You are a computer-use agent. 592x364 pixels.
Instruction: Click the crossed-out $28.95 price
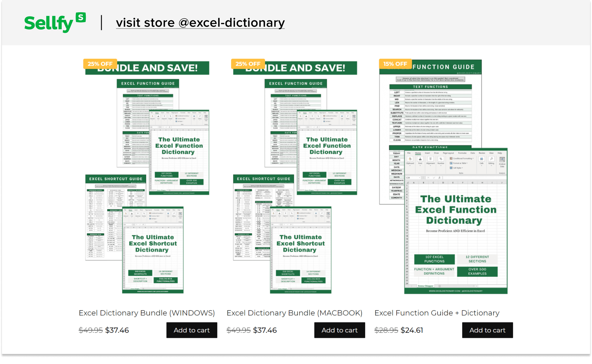tap(386, 330)
